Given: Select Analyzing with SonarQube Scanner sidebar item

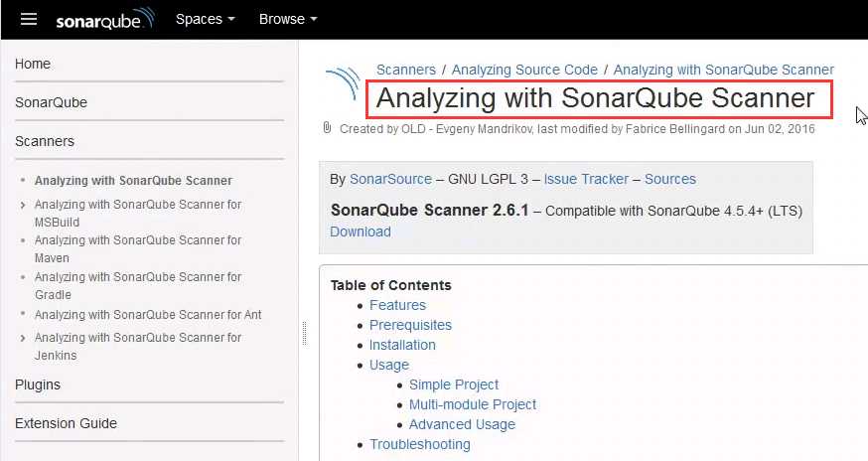Looking at the screenshot, I should pos(133,181).
